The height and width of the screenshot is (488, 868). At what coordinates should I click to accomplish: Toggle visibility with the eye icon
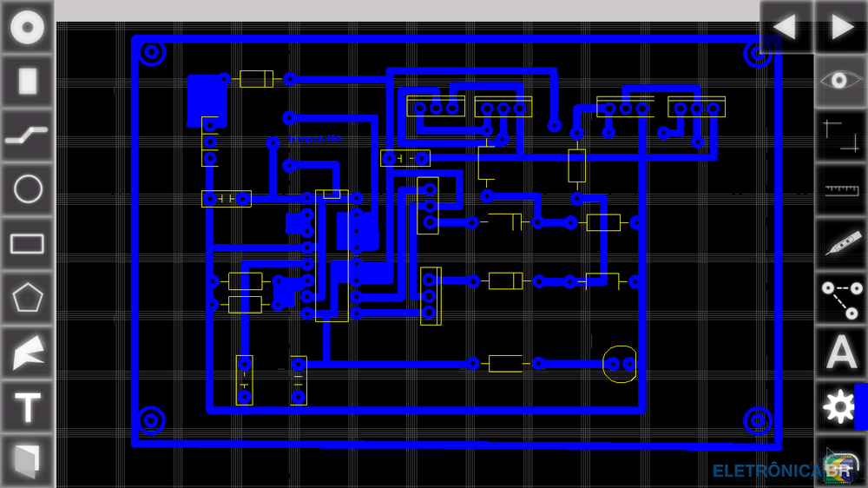840,81
